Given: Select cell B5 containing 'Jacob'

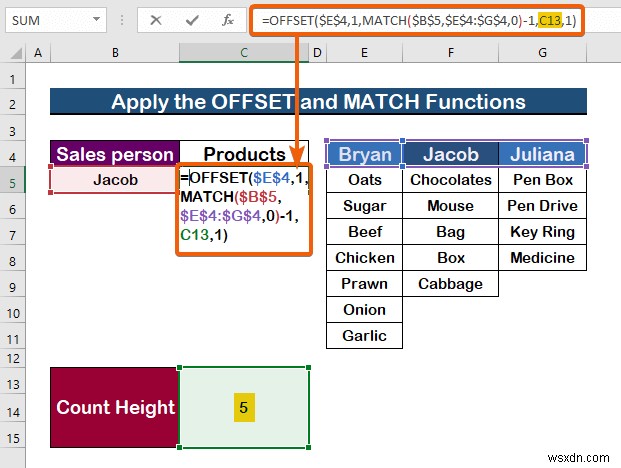Looking at the screenshot, I should click(x=115, y=180).
